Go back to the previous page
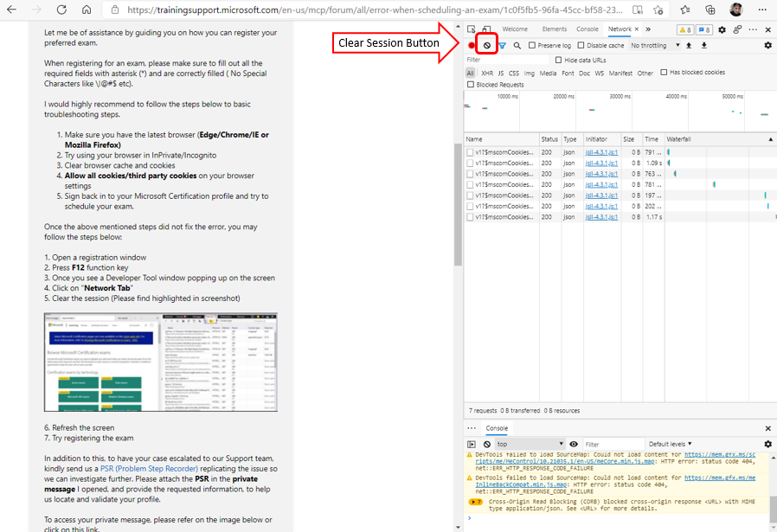This screenshot has width=777, height=532. click(x=12, y=10)
